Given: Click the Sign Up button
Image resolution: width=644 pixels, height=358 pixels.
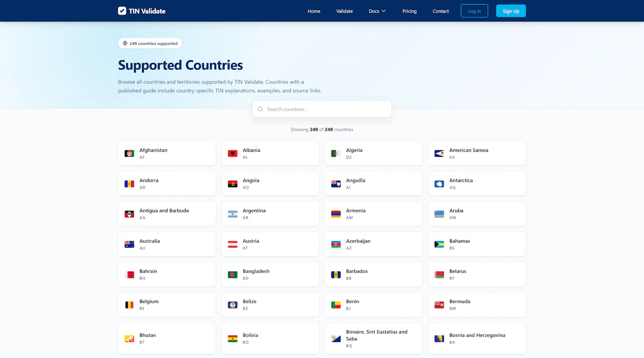Looking at the screenshot, I should point(511,11).
